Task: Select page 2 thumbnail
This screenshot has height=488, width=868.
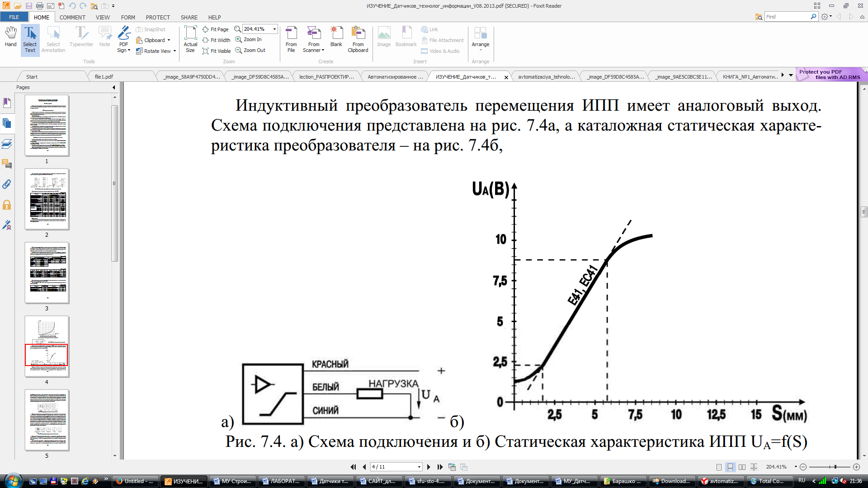Action: pyautogui.click(x=47, y=199)
